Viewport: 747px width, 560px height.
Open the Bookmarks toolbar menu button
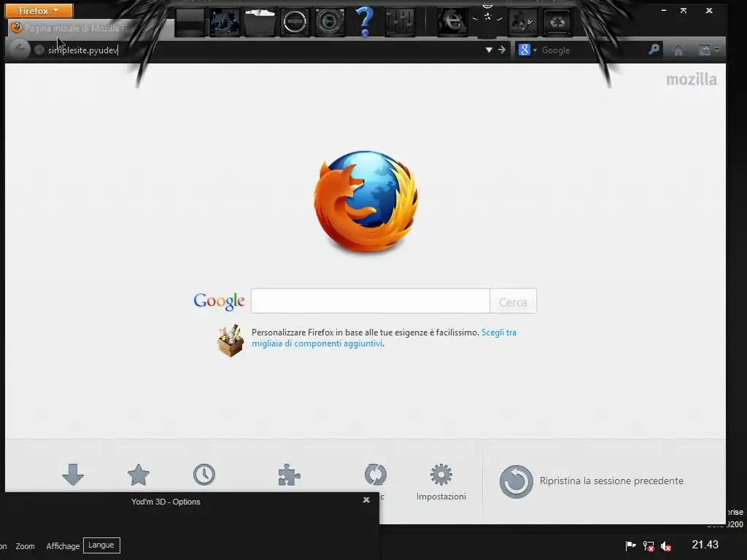pyautogui.click(x=709, y=50)
